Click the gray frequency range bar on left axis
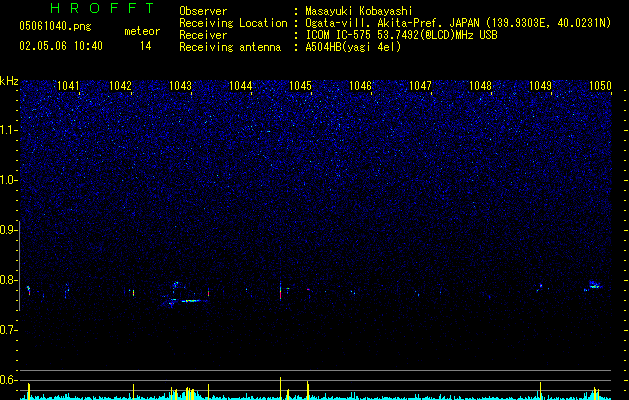The image size is (629, 400). [x=20, y=265]
